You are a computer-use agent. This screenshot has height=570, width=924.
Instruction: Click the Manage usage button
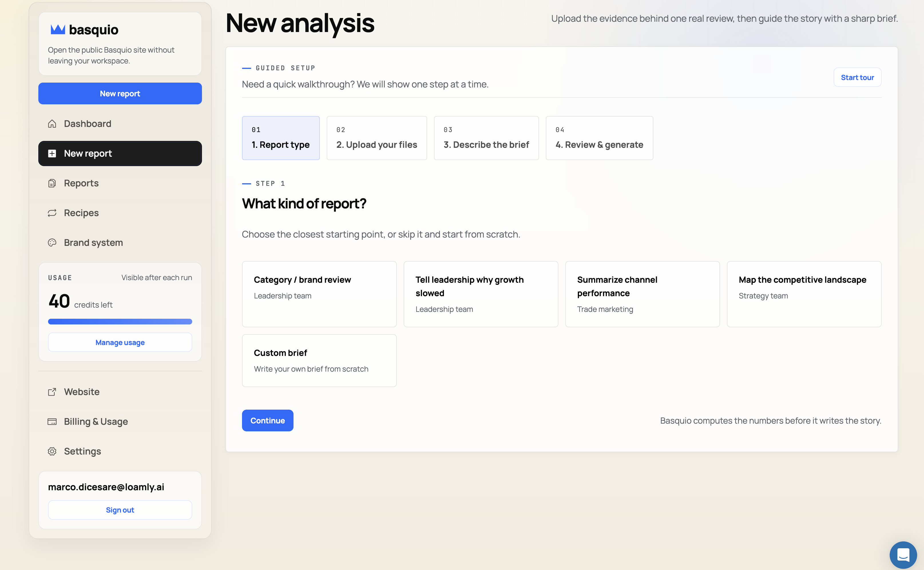pyautogui.click(x=120, y=342)
